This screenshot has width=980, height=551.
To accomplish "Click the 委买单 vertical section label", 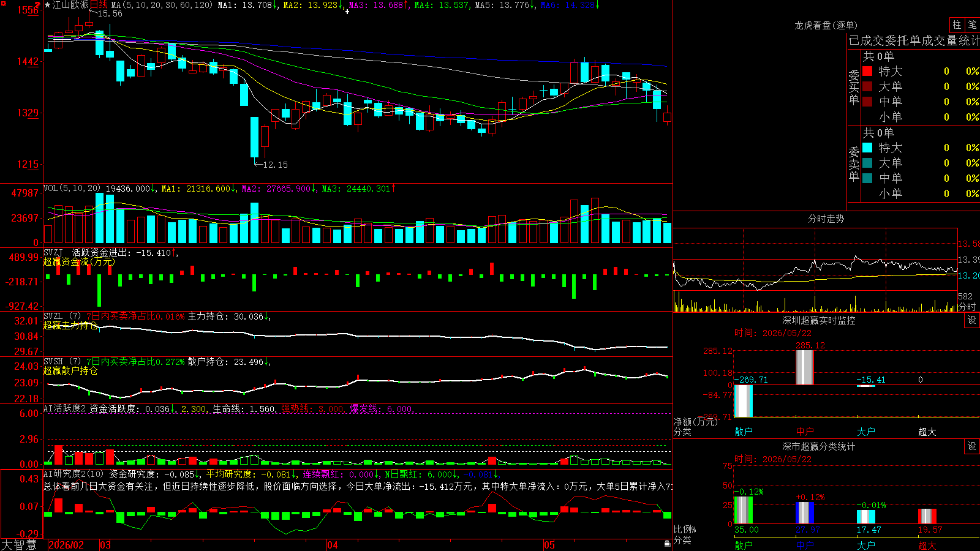I will point(854,87).
